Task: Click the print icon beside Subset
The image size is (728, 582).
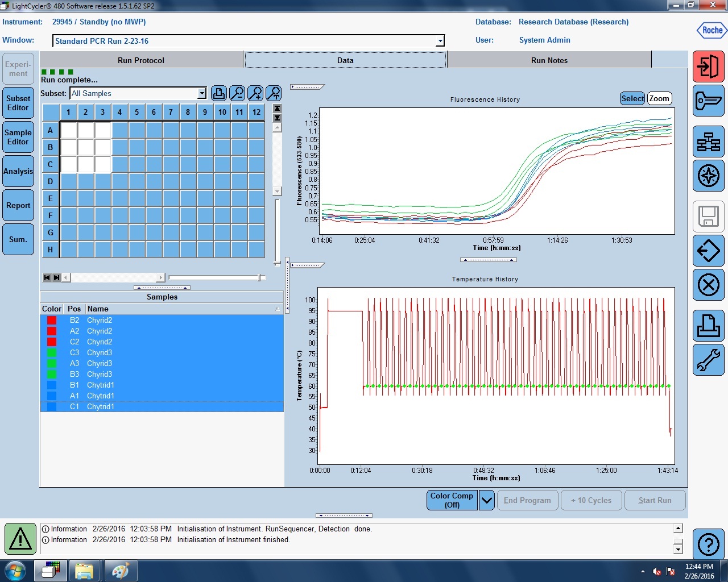Action: click(219, 93)
